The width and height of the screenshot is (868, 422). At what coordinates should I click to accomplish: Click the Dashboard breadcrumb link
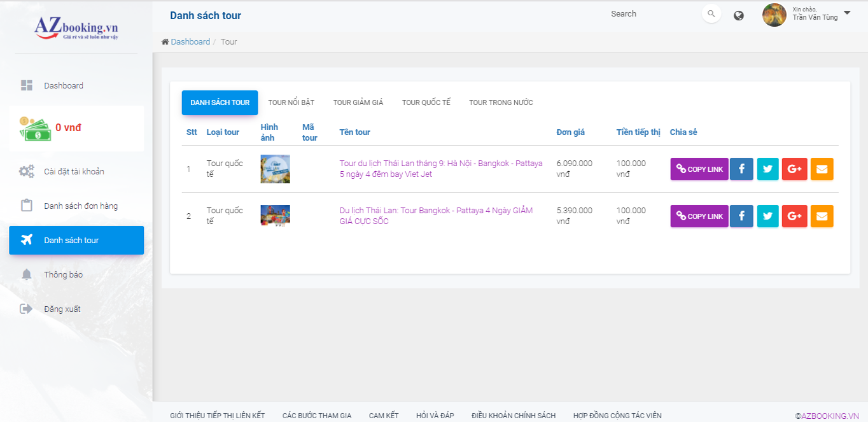pos(190,42)
